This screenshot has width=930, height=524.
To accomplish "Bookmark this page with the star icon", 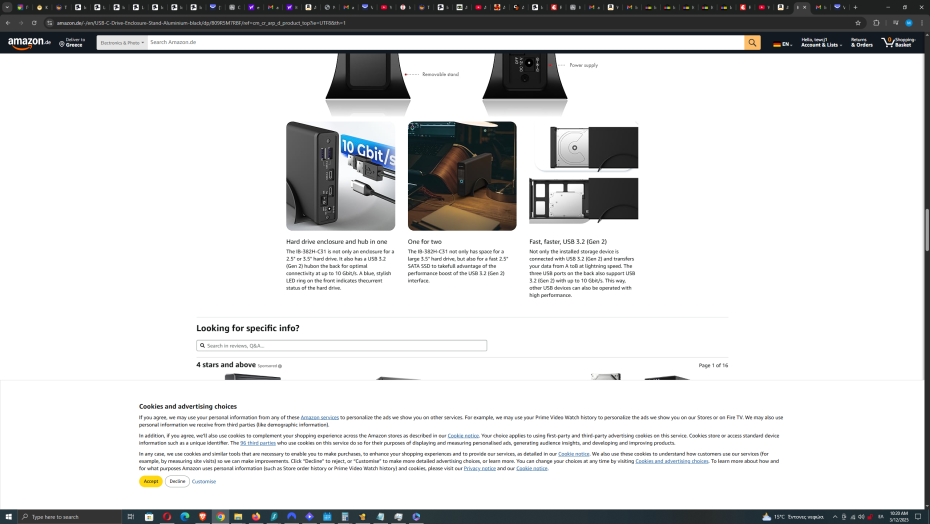I will 858,23.
